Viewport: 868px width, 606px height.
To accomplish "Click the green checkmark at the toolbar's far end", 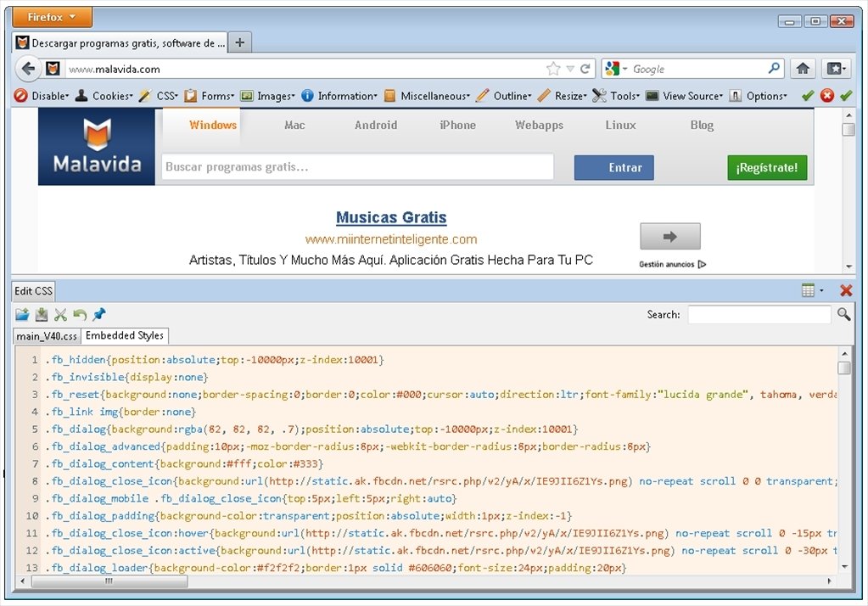I will coord(846,96).
